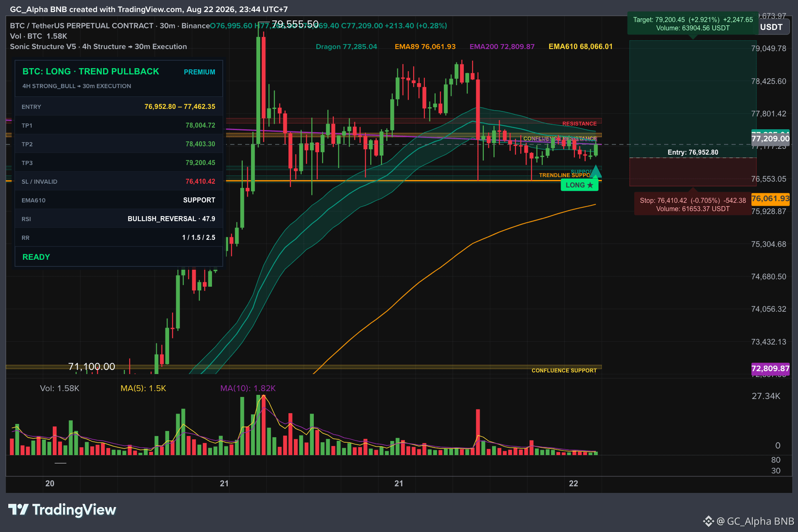Viewport: 798px width, 532px height.
Task: Click the TP1 value 78,004.72
Action: coord(200,126)
